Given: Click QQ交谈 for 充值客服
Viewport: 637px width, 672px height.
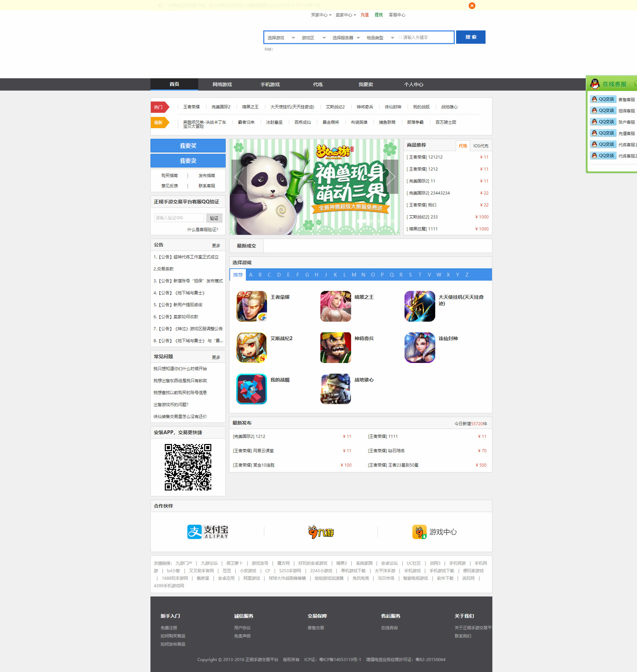Looking at the screenshot, I should tap(603, 133).
